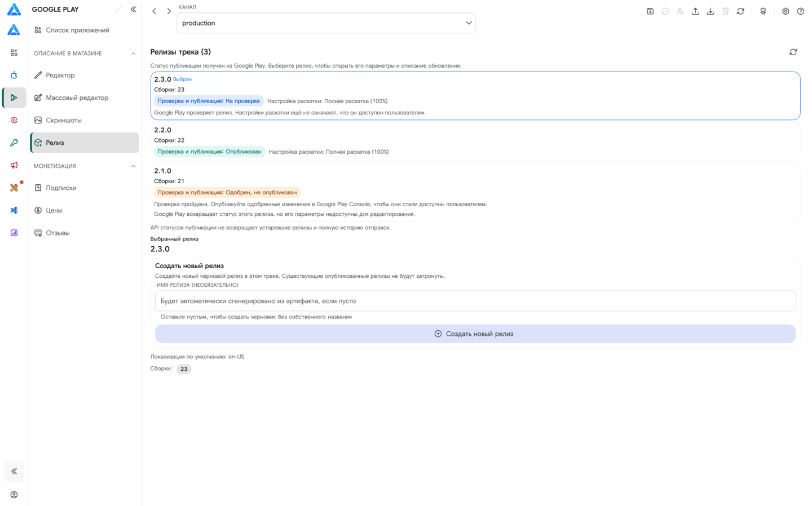Click the builds badge 23
812x506 pixels.
pos(184,369)
